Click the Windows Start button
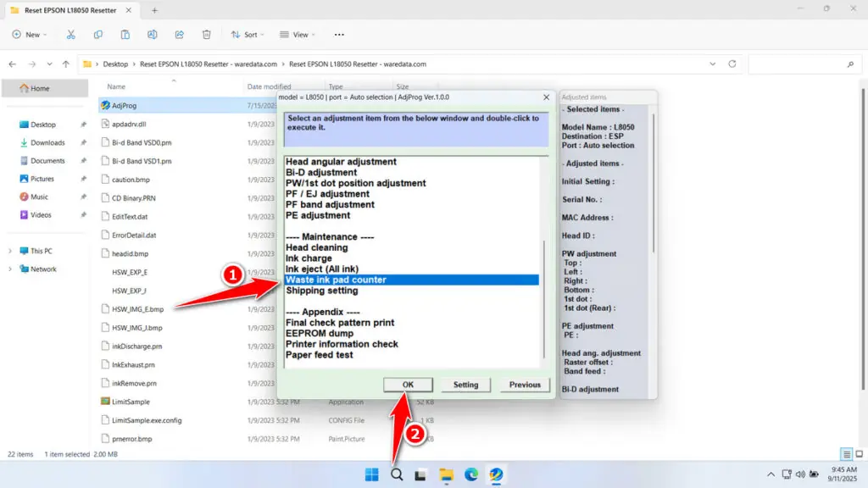The width and height of the screenshot is (868, 488). [371, 474]
